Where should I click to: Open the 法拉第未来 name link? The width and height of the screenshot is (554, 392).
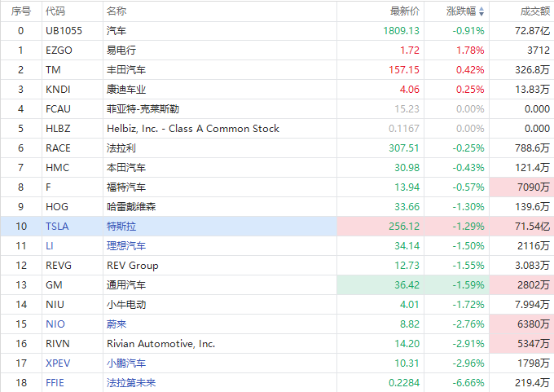[x=131, y=382]
